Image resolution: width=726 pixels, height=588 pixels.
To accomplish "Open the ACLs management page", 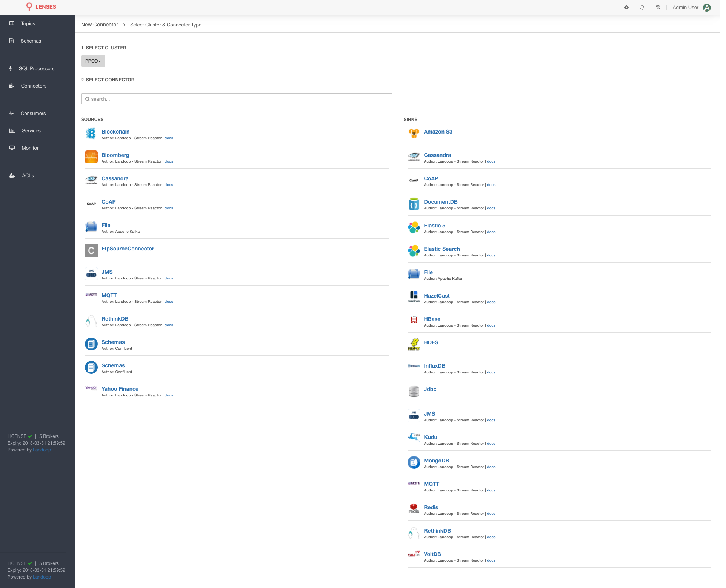I will [x=28, y=175].
